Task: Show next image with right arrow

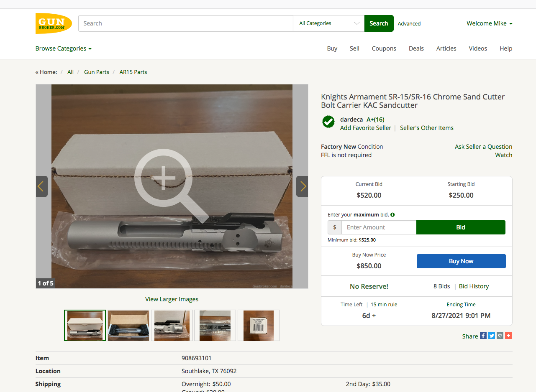Action: click(x=302, y=186)
